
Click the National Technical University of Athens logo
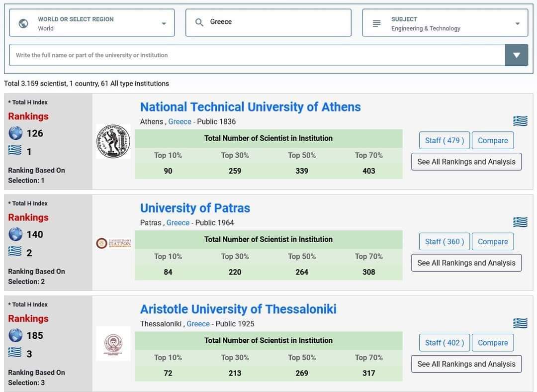point(113,141)
